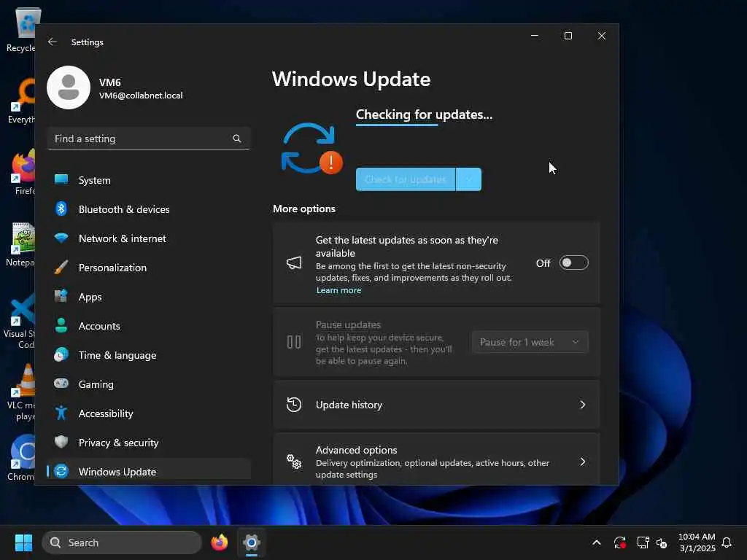The height and width of the screenshot is (560, 747).
Task: Expand the Check for updates dropdown arrow
Action: (x=469, y=179)
